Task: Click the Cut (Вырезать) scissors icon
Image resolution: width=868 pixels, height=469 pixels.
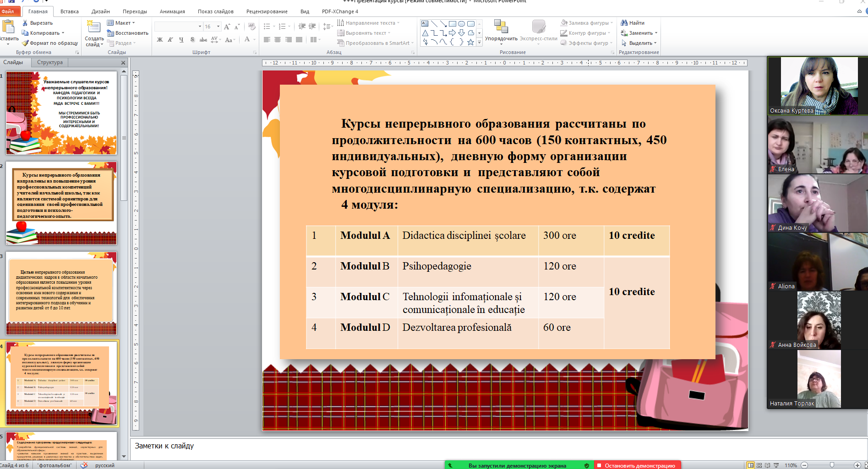Action: point(25,23)
